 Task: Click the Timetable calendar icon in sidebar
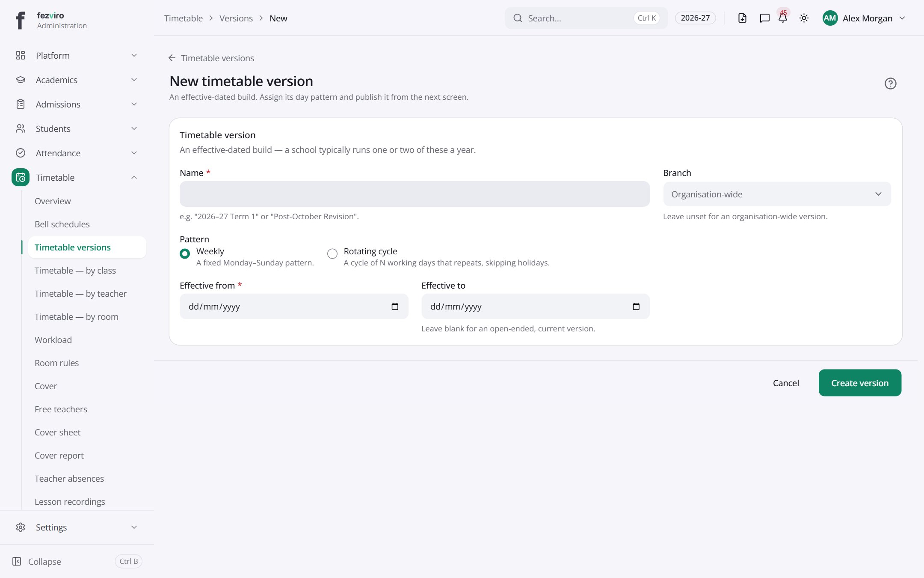[x=21, y=177]
